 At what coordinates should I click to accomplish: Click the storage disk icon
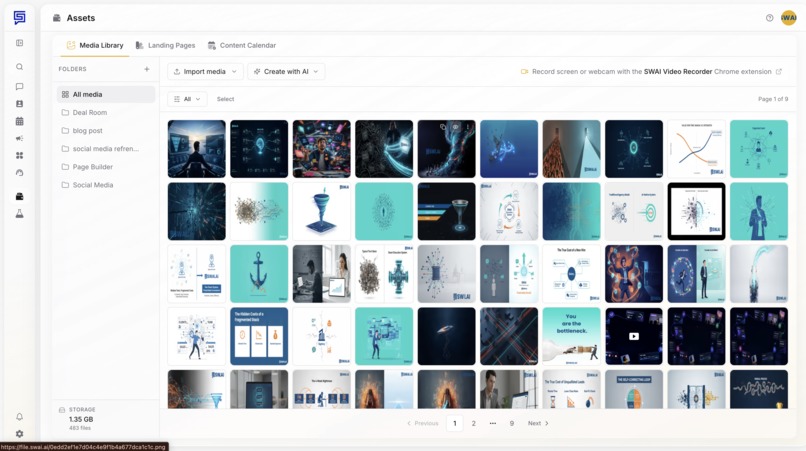[x=62, y=410]
